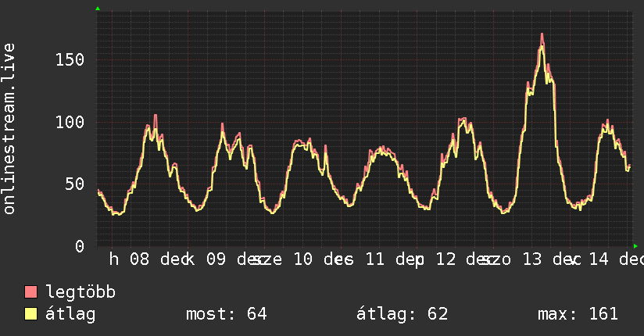The width and height of the screenshot is (644, 336).
Task: Click the 'most: 64' current value
Action: pyautogui.click(x=227, y=314)
